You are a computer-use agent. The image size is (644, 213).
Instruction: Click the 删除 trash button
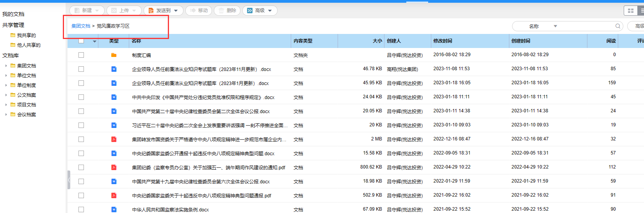click(227, 11)
